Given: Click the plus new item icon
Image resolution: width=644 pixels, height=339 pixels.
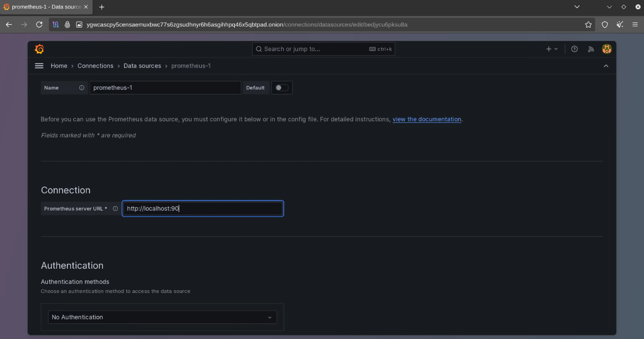Looking at the screenshot, I should [x=551, y=49].
